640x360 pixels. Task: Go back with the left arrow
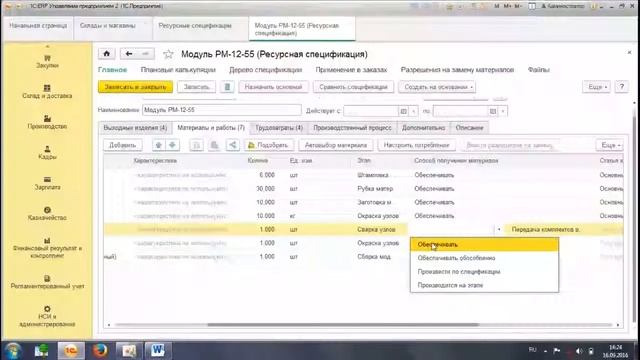point(129,53)
